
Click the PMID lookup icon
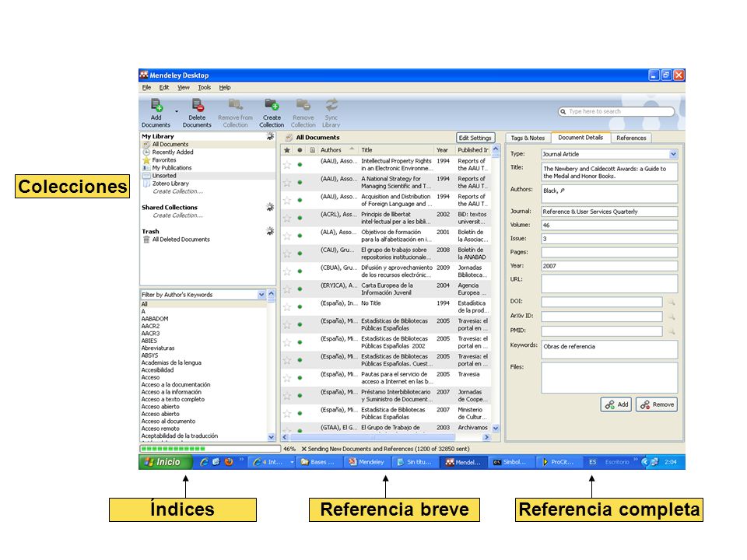pos(672,331)
